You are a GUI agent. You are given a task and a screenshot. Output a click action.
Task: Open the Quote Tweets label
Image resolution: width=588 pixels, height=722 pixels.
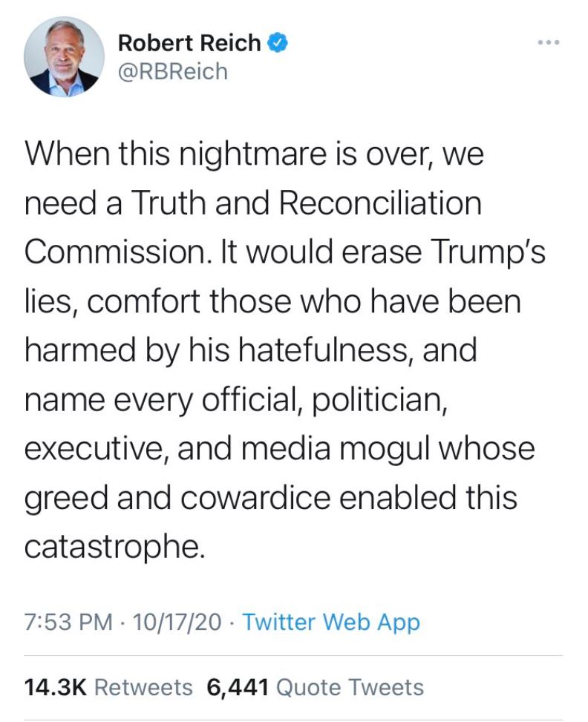pos(350,687)
